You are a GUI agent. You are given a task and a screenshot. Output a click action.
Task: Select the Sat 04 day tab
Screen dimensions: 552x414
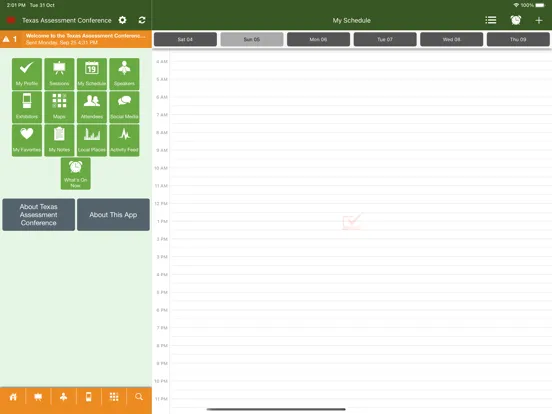pyautogui.click(x=185, y=39)
